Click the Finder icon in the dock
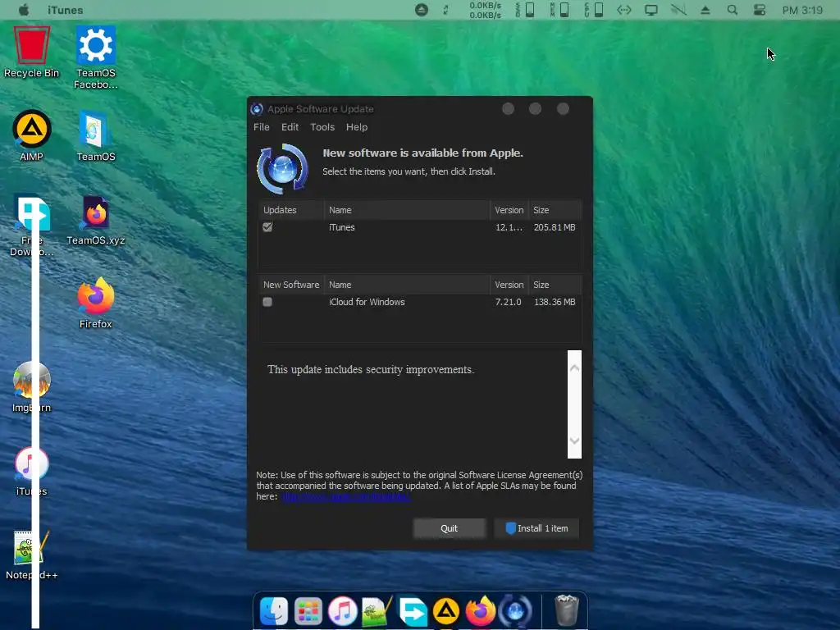This screenshot has width=840, height=630. [x=274, y=610]
